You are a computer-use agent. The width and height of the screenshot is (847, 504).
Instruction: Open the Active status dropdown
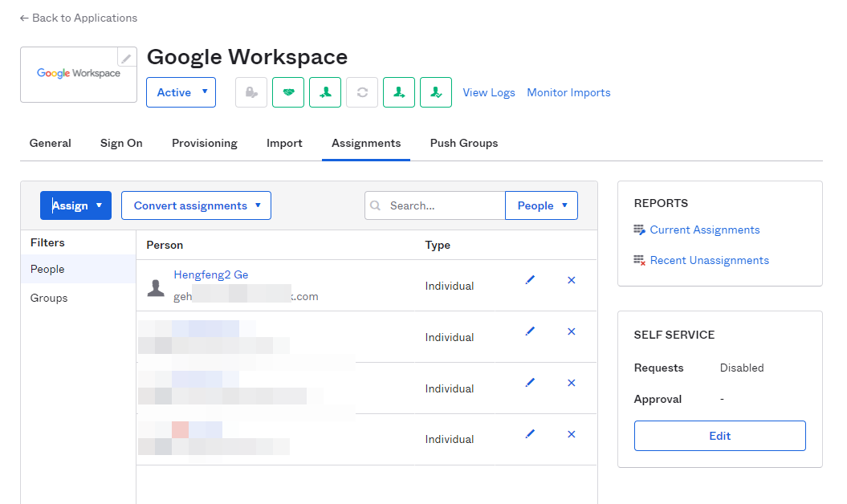(181, 92)
